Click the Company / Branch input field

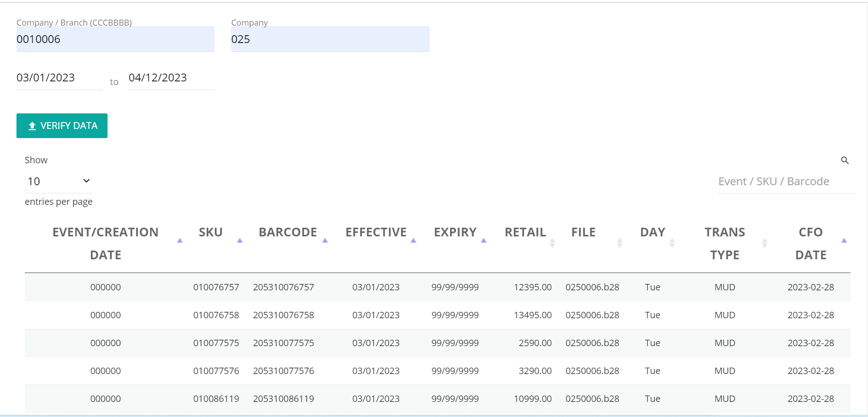(x=115, y=39)
